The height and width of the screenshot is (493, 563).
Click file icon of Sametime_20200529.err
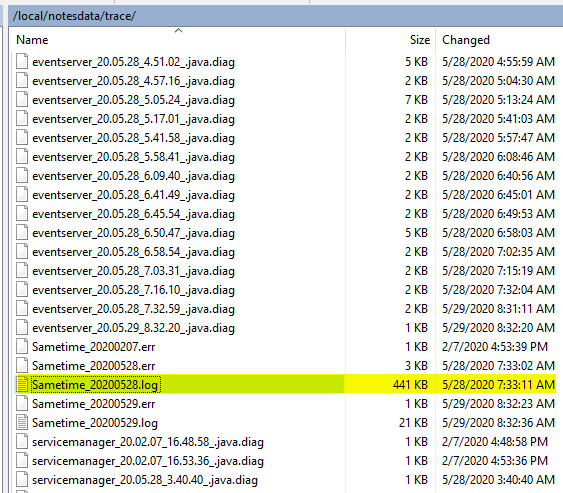pos(22,404)
